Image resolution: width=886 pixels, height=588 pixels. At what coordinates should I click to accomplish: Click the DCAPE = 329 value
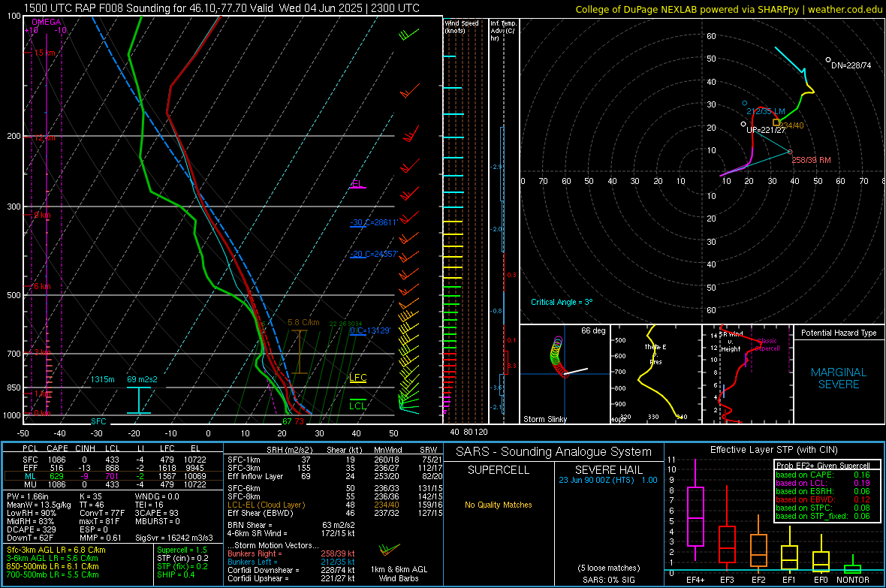tap(31, 529)
